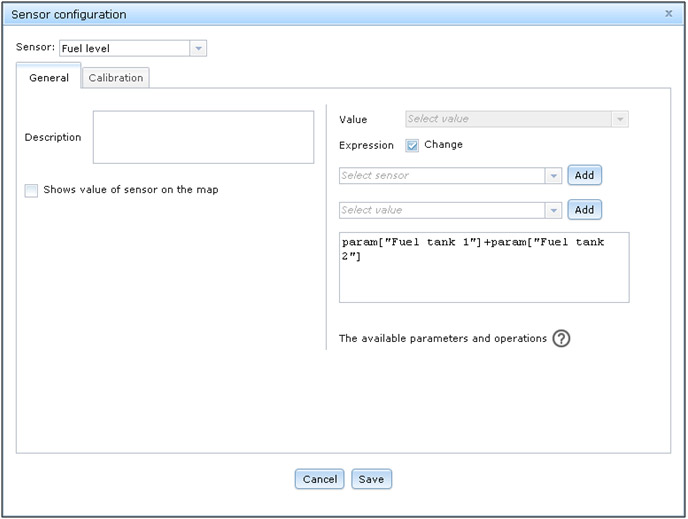The image size is (688, 519).
Task: Save the sensor configuration
Action: point(371,479)
